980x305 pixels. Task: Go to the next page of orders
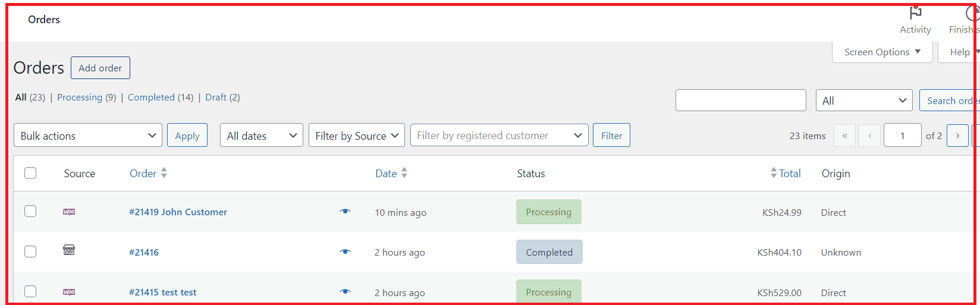(x=957, y=136)
